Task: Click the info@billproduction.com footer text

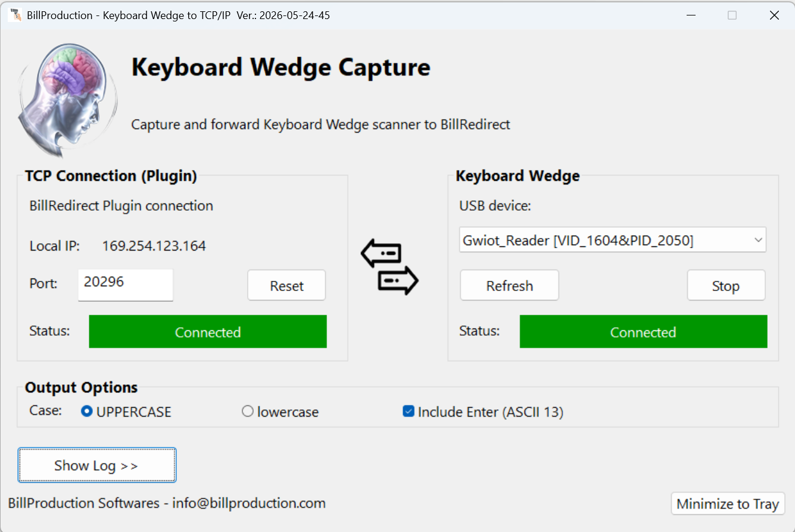Action: (x=249, y=503)
